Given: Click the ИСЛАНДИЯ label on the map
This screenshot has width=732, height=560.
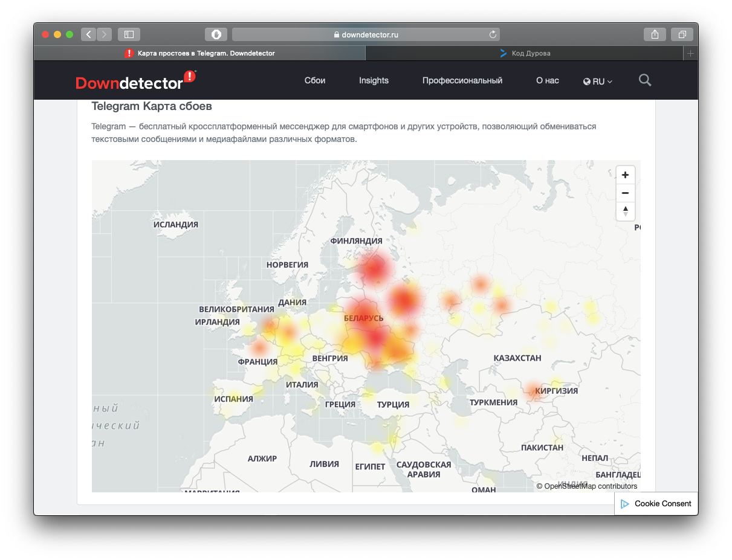Looking at the screenshot, I should (x=176, y=224).
